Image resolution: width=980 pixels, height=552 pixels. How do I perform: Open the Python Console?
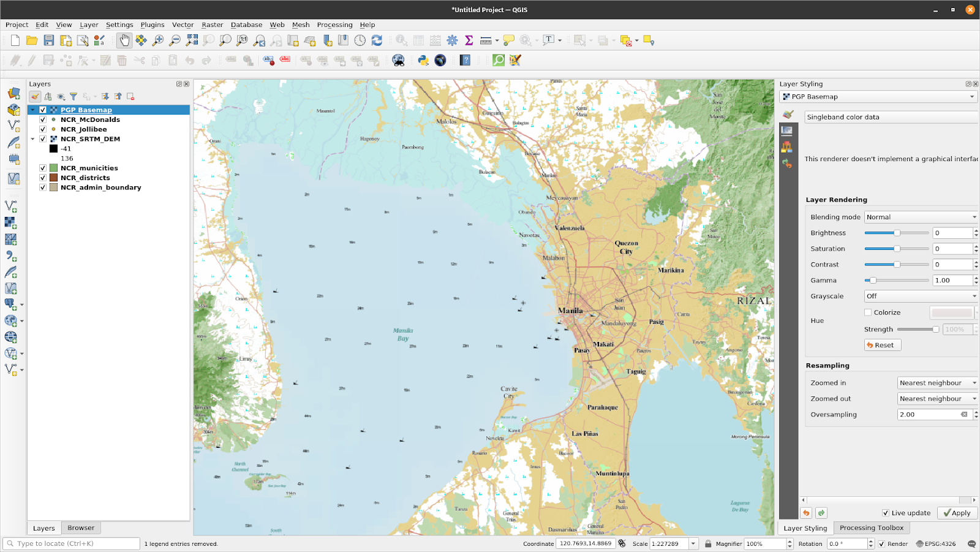coord(422,60)
